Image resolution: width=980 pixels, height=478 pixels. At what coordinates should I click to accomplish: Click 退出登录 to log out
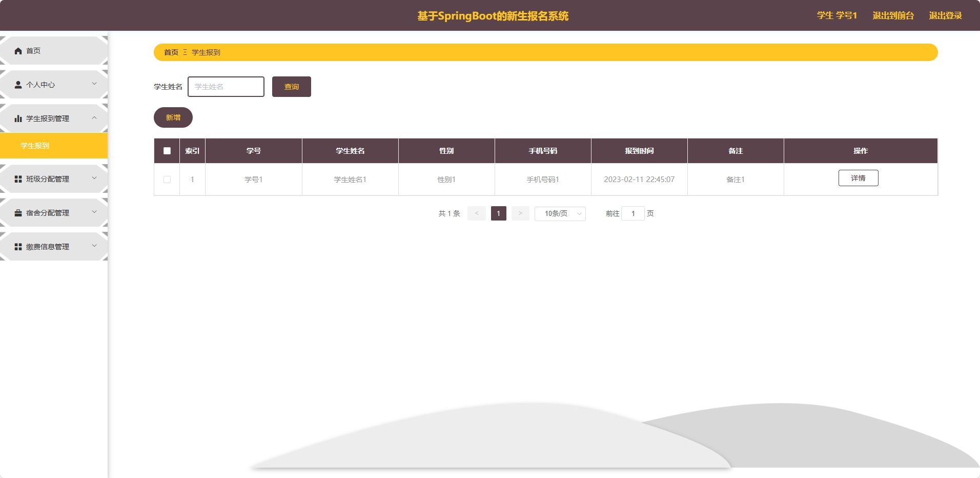(x=946, y=15)
